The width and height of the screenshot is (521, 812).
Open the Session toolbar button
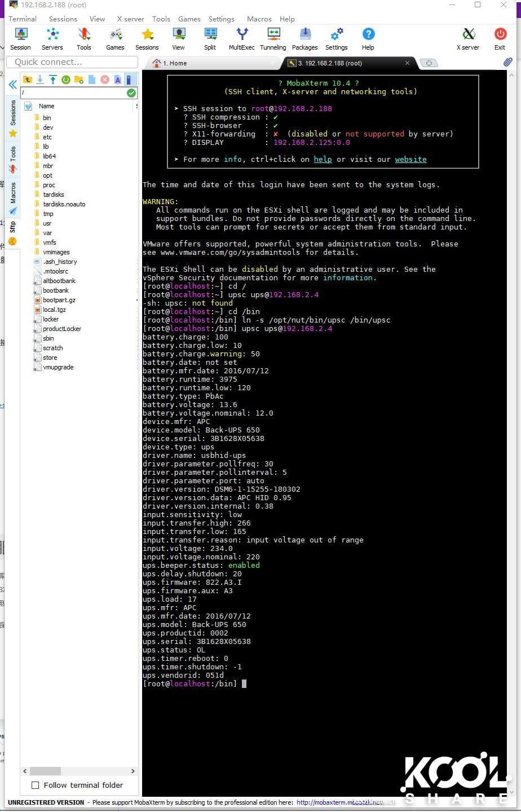click(x=20, y=39)
